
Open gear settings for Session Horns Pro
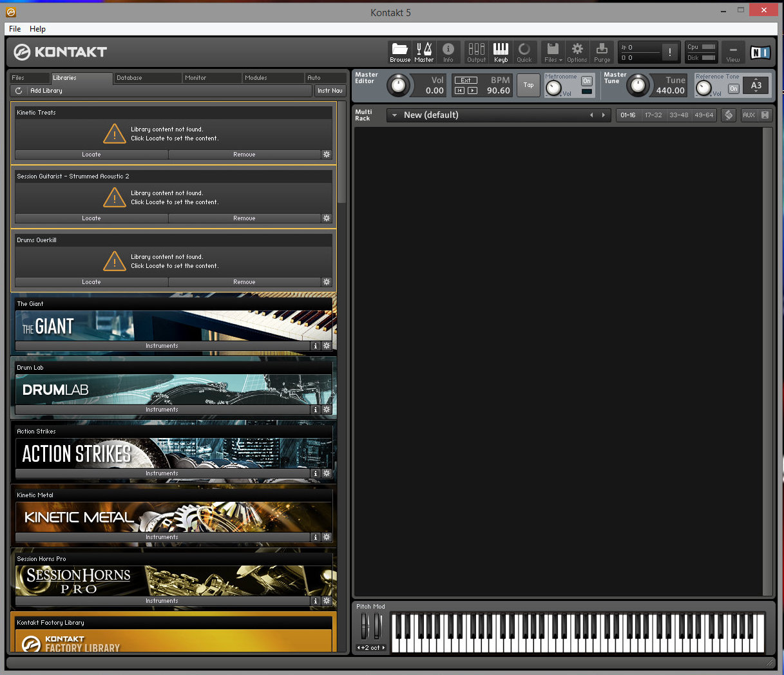(x=327, y=601)
